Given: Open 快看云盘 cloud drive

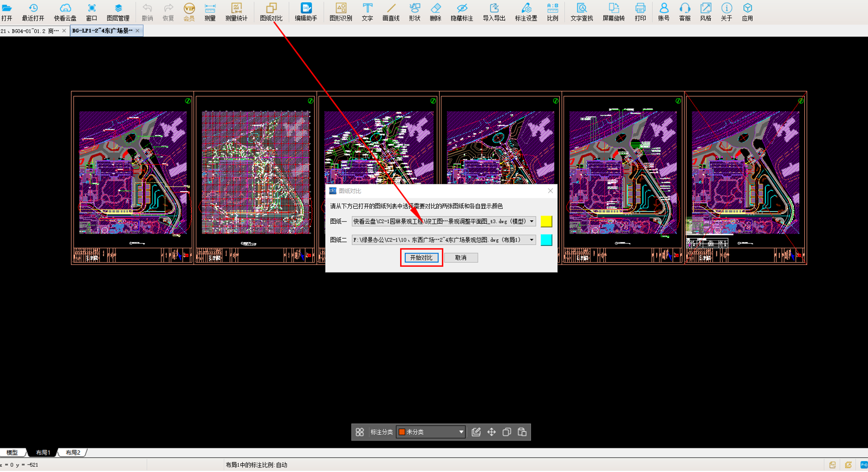Looking at the screenshot, I should tap(65, 11).
